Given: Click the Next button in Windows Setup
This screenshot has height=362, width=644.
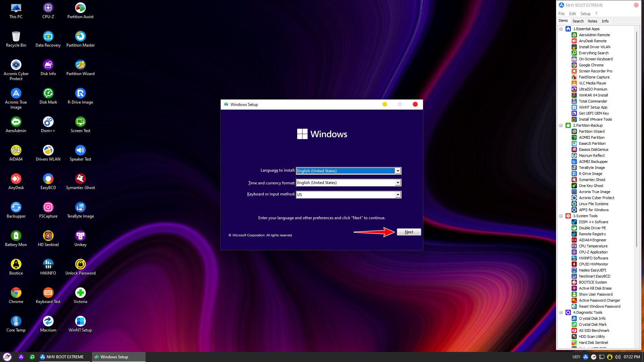Looking at the screenshot, I should point(409,232).
